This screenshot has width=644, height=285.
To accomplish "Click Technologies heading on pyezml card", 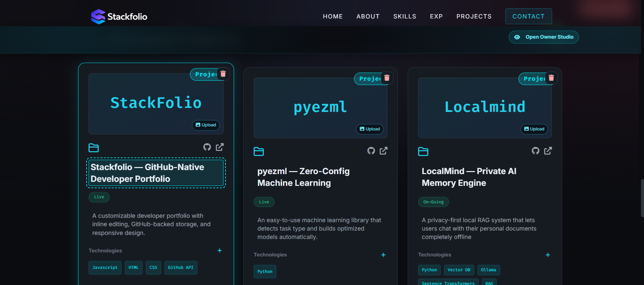I will pos(270,255).
